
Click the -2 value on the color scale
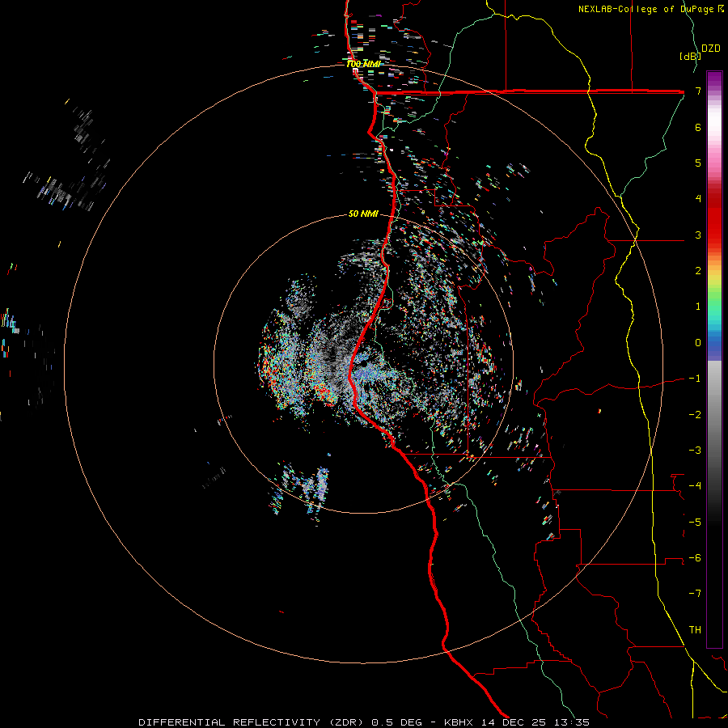point(695,414)
